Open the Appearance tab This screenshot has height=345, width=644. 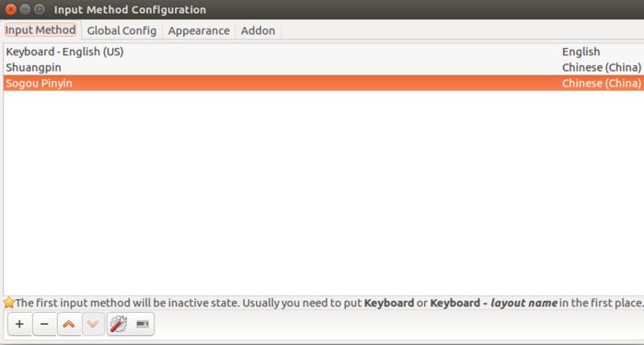click(x=199, y=30)
